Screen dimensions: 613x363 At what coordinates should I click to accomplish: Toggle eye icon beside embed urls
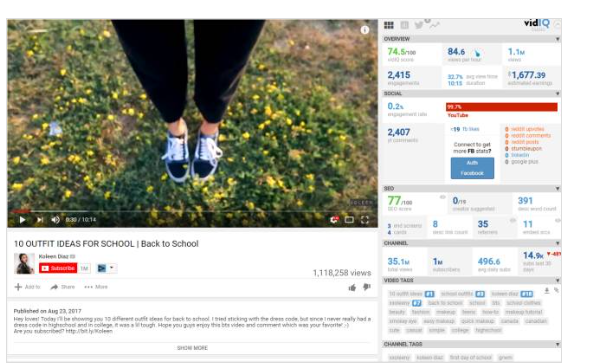[557, 220]
